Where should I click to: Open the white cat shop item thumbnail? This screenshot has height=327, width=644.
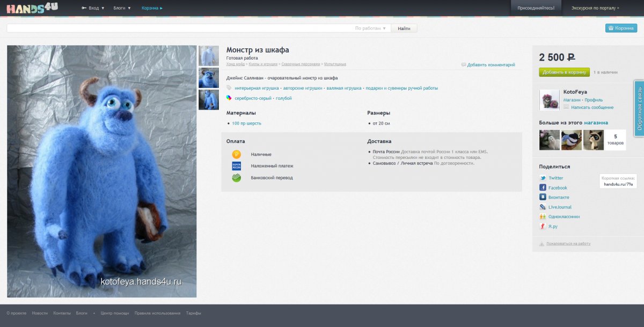tap(550, 140)
